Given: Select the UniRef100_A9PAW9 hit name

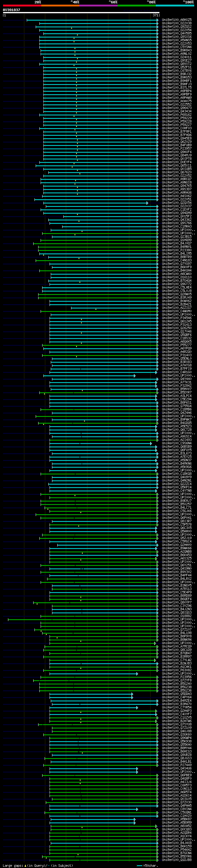Looking at the screenshot, I should (177, 98).
